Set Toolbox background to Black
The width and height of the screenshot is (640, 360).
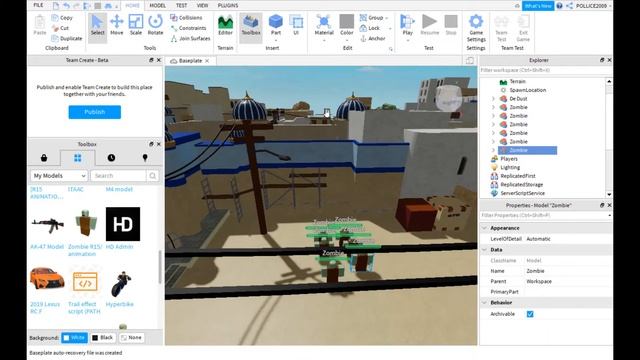pyautogui.click(x=102, y=338)
